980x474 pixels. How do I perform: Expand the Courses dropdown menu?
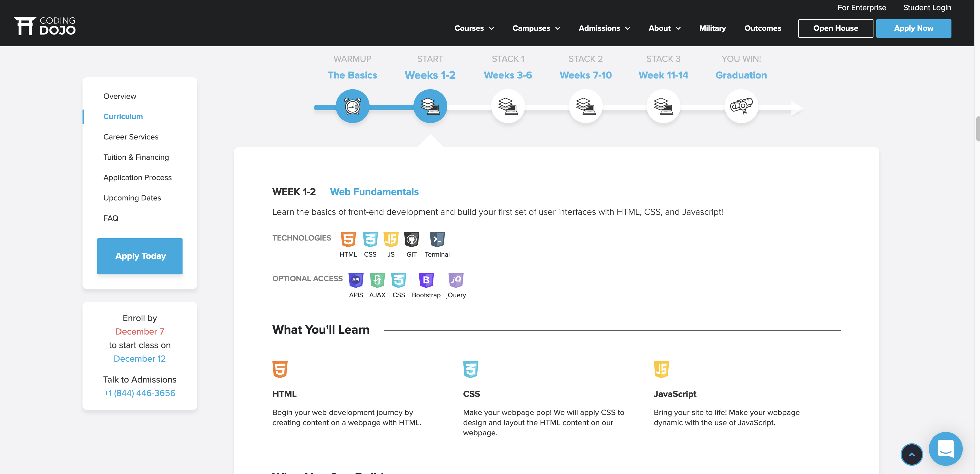click(474, 29)
